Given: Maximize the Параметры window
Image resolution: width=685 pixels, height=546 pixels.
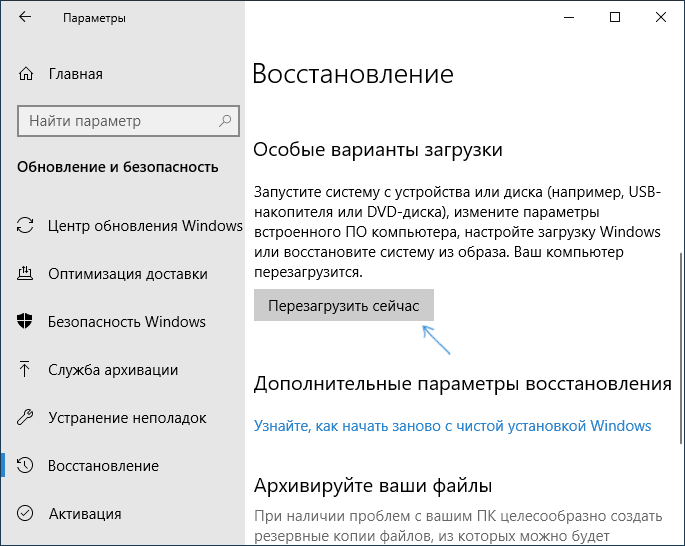Looking at the screenshot, I should (615, 17).
